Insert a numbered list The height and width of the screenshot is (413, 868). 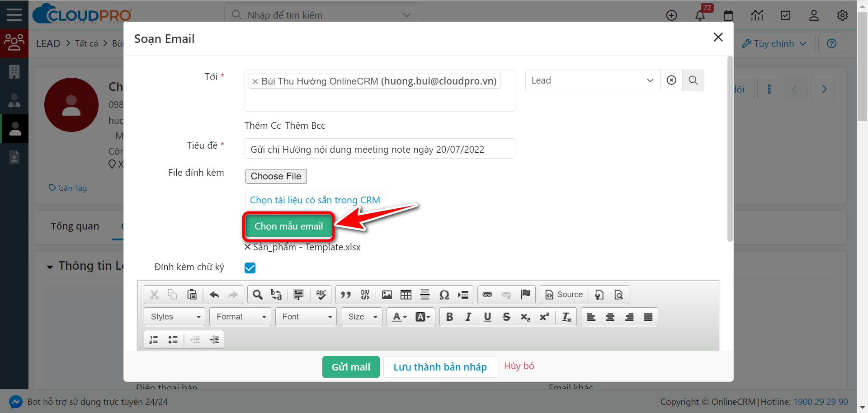(154, 339)
